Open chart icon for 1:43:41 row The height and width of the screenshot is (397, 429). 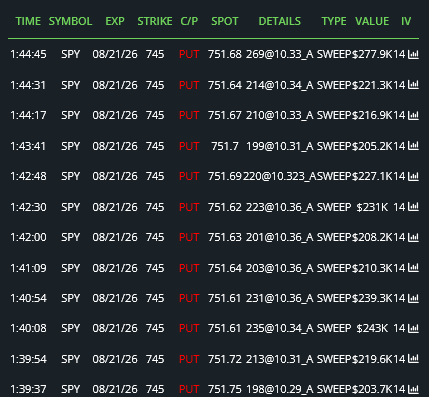[413, 146]
